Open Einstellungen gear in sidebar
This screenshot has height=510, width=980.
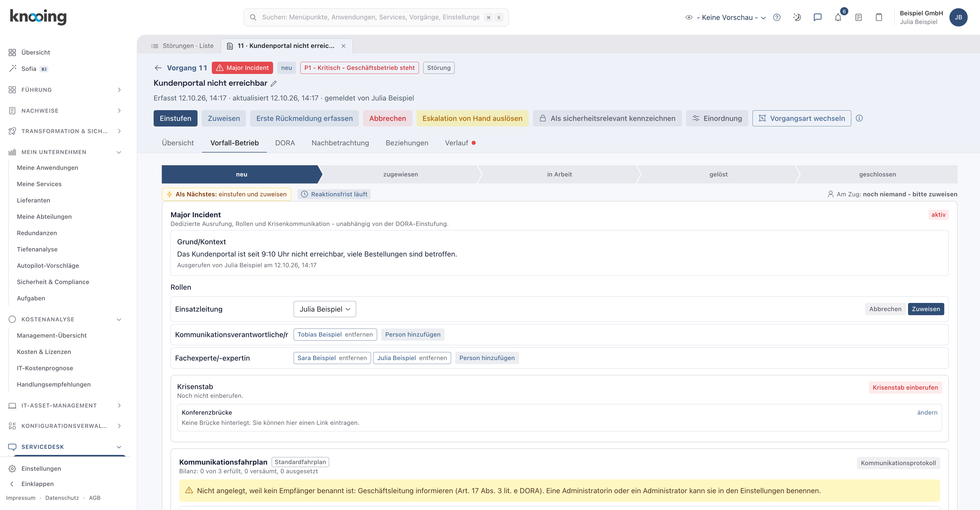coord(35,469)
